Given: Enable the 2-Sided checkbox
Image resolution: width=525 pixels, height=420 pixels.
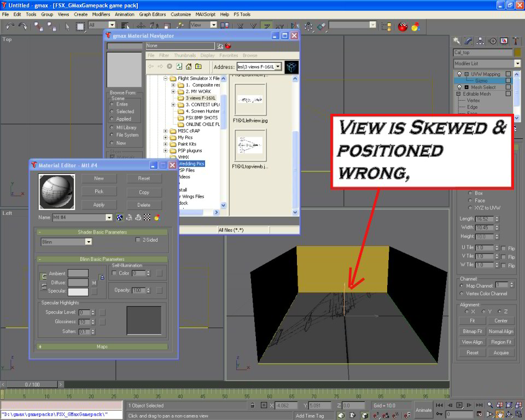Looking at the screenshot, I should click(x=138, y=240).
